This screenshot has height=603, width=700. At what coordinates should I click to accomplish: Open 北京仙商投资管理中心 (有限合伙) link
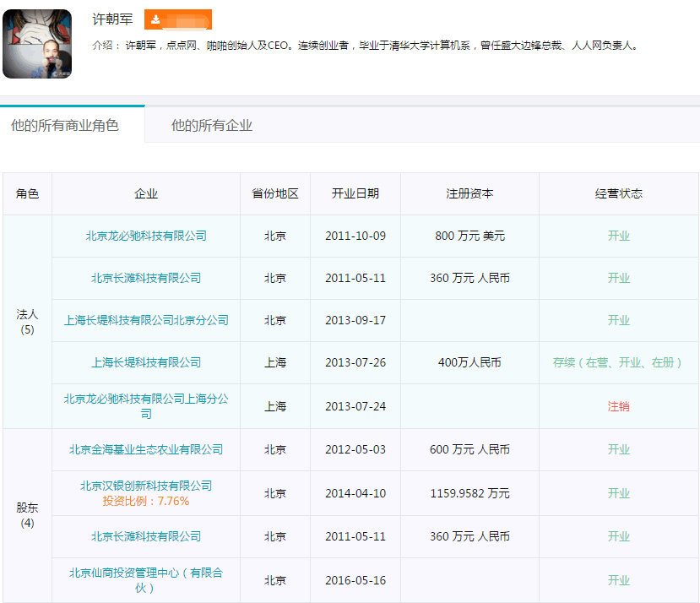pyautogui.click(x=146, y=580)
